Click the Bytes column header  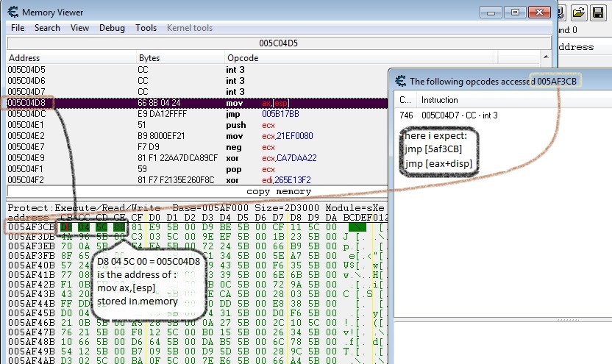[149, 57]
